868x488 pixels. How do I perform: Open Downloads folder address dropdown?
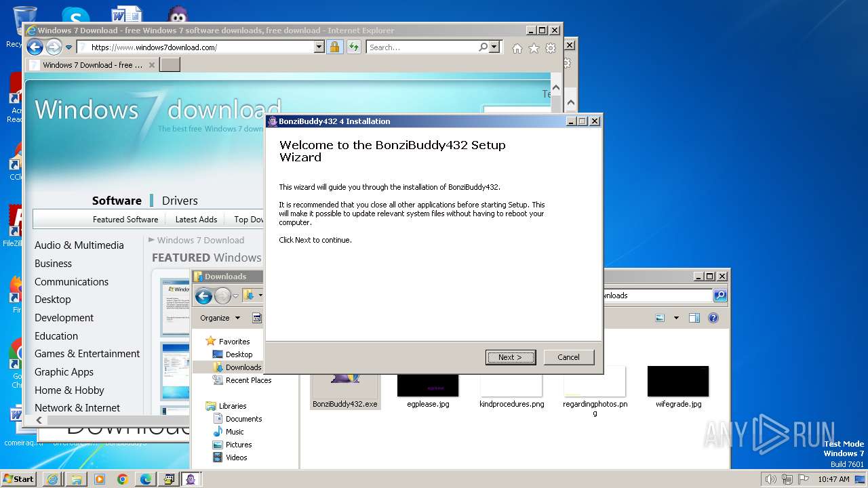pyautogui.click(x=260, y=296)
